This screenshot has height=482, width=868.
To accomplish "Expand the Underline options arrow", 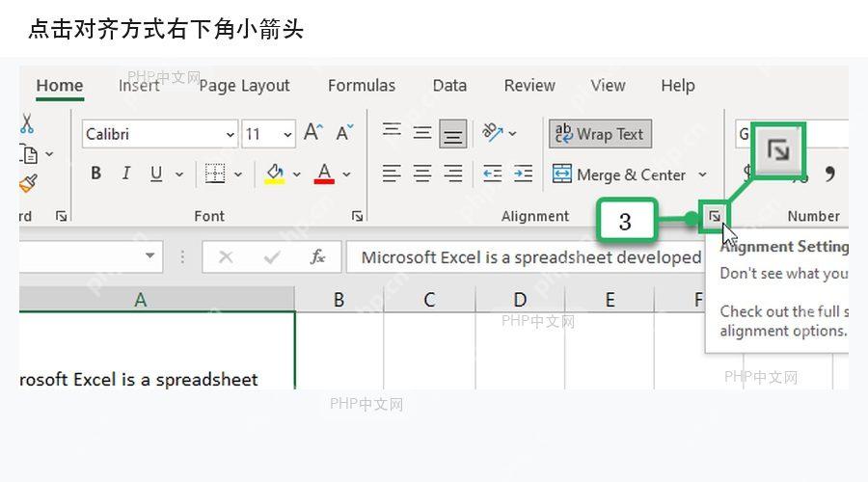I will click(178, 174).
